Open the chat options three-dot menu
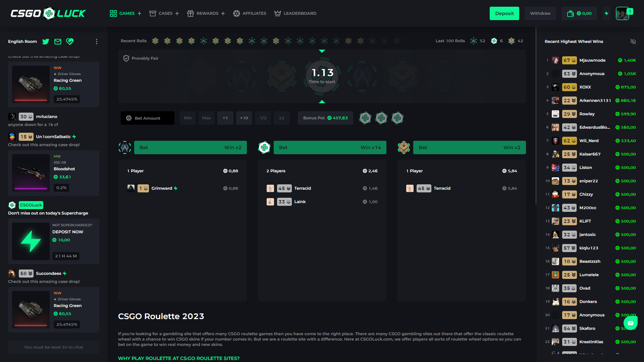Image resolution: width=644 pixels, height=362 pixels. click(x=97, y=42)
